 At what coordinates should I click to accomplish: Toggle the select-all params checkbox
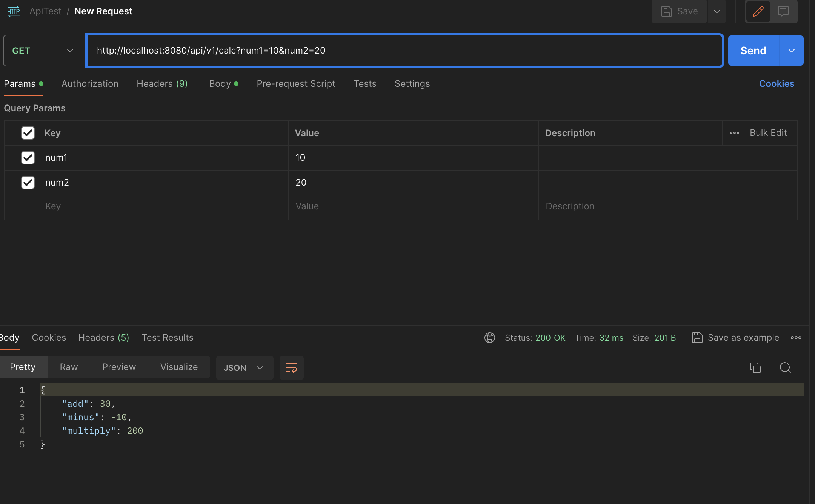point(28,133)
